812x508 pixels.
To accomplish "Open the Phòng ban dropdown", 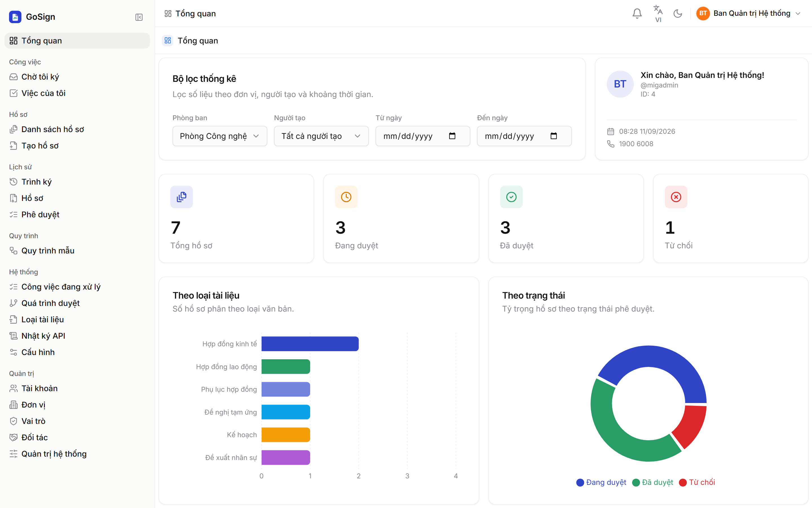I will (220, 136).
